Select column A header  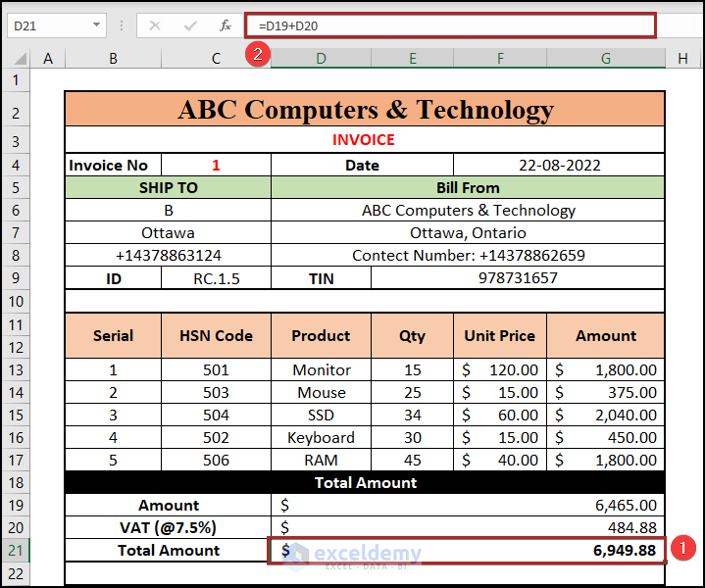click(x=48, y=59)
